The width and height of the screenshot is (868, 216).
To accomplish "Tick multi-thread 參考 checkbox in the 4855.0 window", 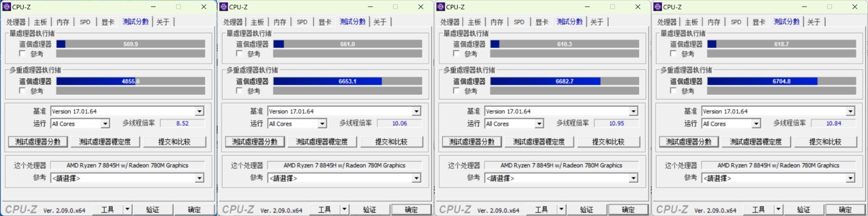I will [22, 91].
